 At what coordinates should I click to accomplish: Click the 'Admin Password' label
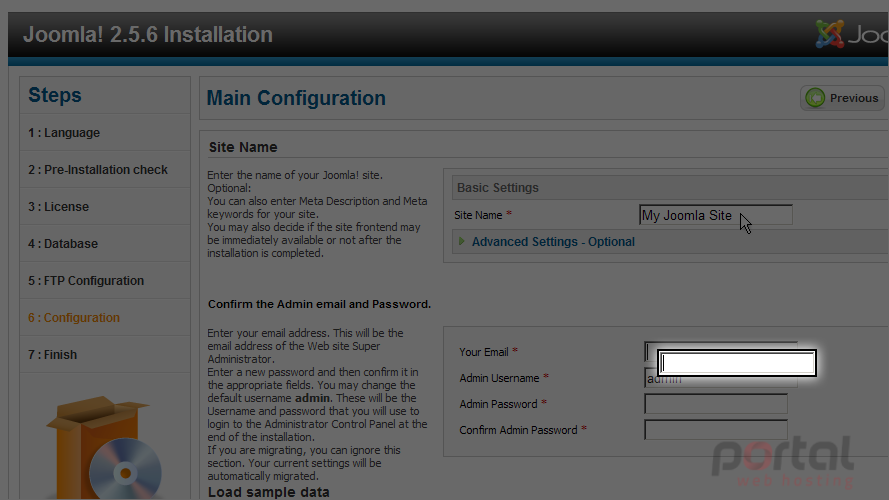[498, 404]
